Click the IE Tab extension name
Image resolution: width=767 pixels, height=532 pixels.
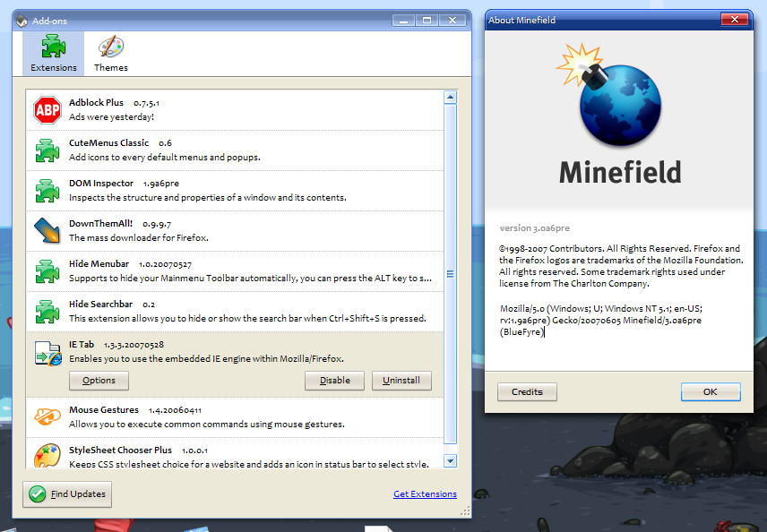82,344
